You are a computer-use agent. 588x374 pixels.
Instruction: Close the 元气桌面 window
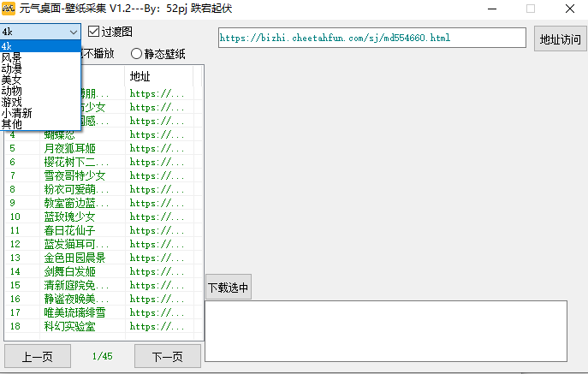tap(570, 9)
